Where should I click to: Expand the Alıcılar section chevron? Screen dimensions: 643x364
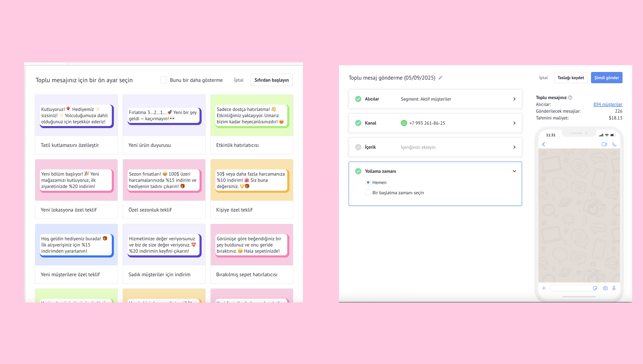coord(514,99)
